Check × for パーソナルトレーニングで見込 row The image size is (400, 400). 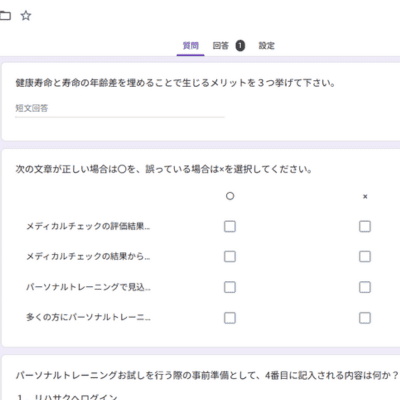pos(365,287)
